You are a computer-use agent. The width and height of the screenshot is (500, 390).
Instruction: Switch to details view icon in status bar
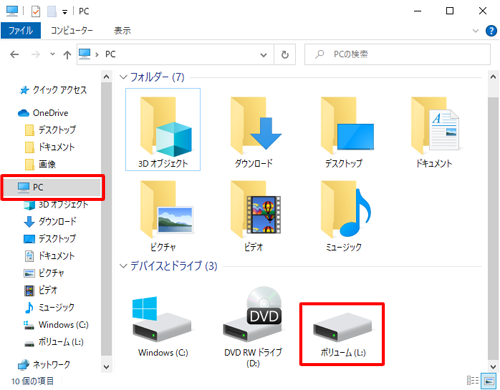473,380
